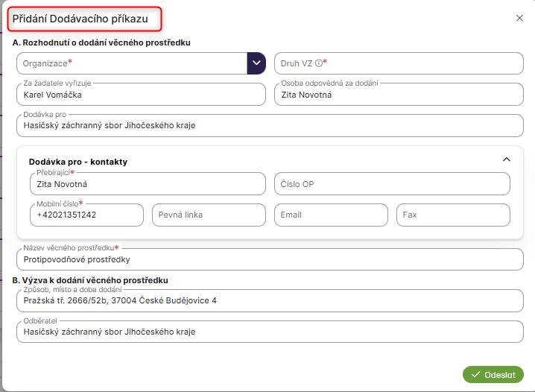Click the checkmark icon on Odeslat
The image size is (535, 392).
(x=474, y=374)
